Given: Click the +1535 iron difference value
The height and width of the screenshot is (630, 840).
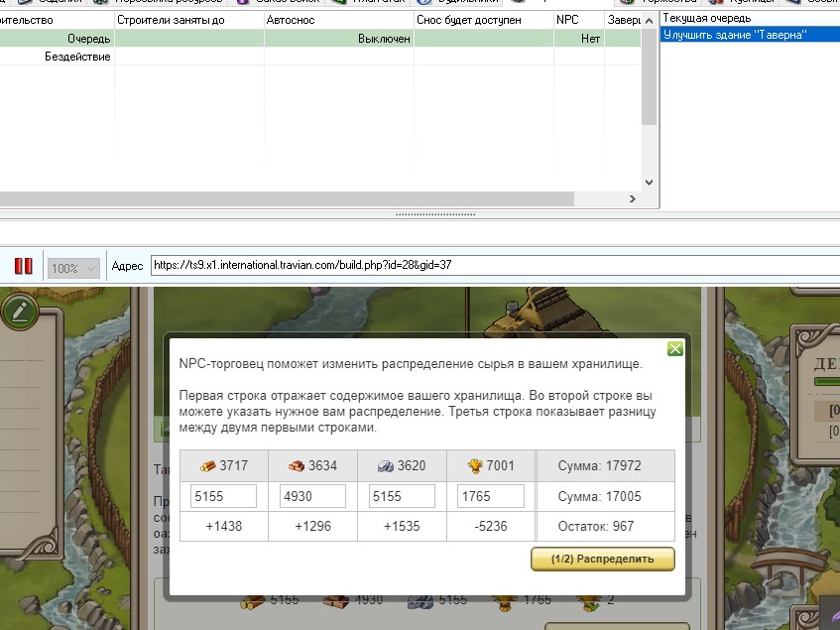Looking at the screenshot, I should coord(402,526).
